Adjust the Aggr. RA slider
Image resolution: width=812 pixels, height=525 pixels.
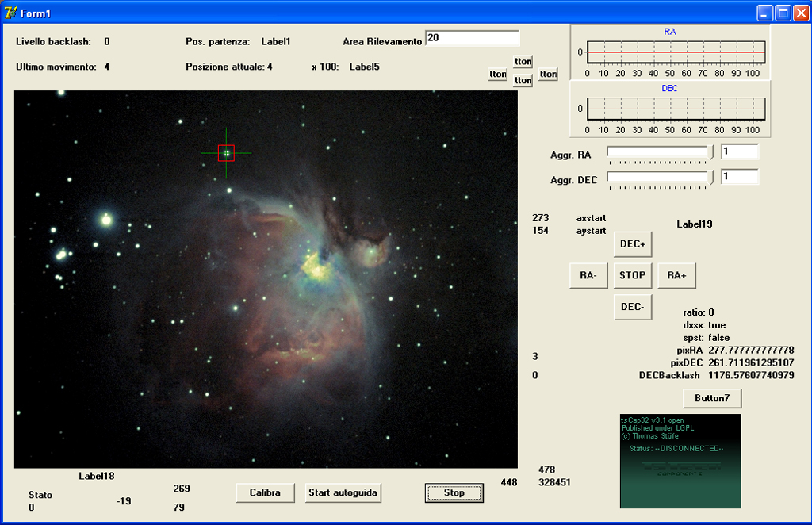pyautogui.click(x=661, y=155)
